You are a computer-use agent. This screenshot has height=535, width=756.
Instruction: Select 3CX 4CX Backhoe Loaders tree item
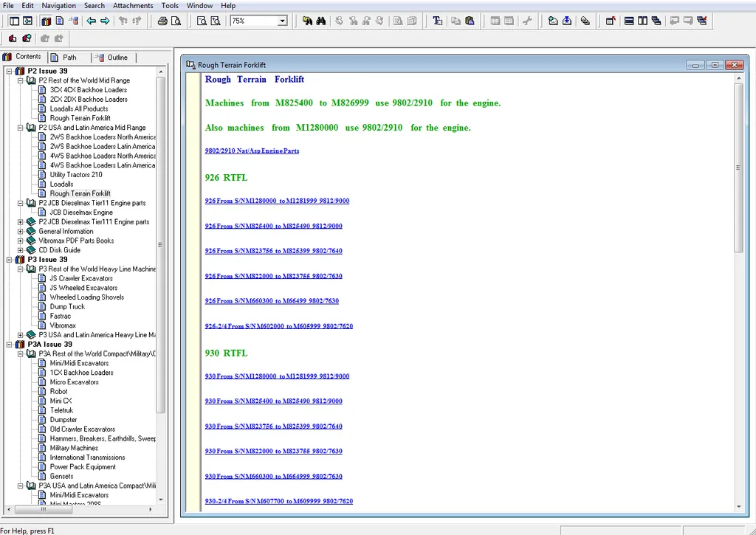pyautogui.click(x=89, y=90)
